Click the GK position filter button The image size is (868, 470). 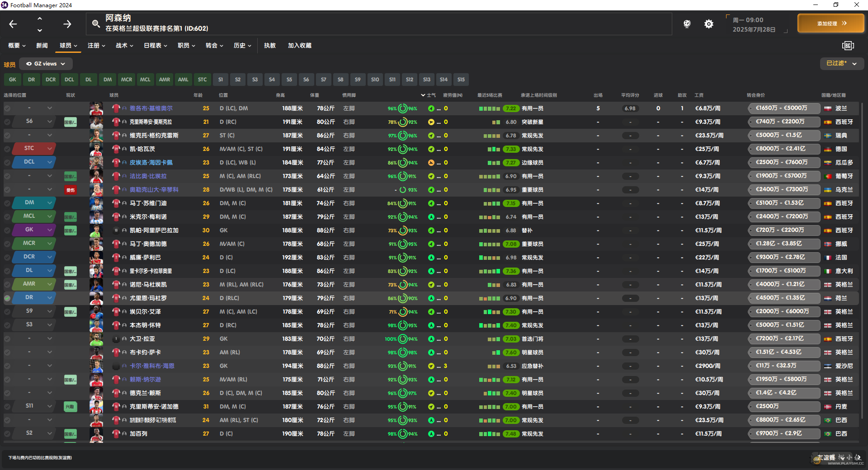13,80
